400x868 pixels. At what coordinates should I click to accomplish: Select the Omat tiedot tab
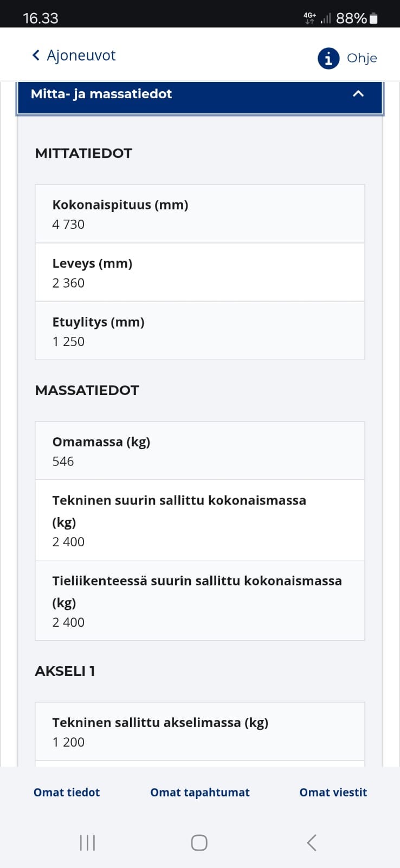[66, 793]
